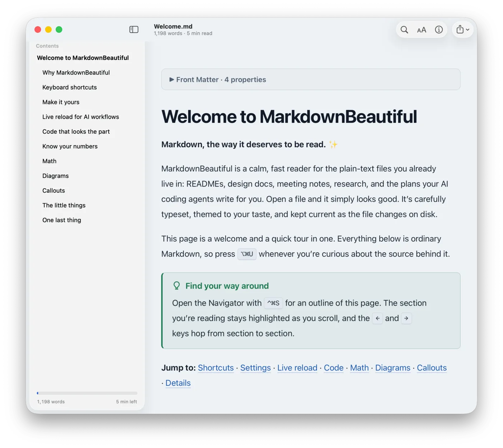Minimize window with the yellow button
The width and height of the screenshot is (503, 448).
49,29
